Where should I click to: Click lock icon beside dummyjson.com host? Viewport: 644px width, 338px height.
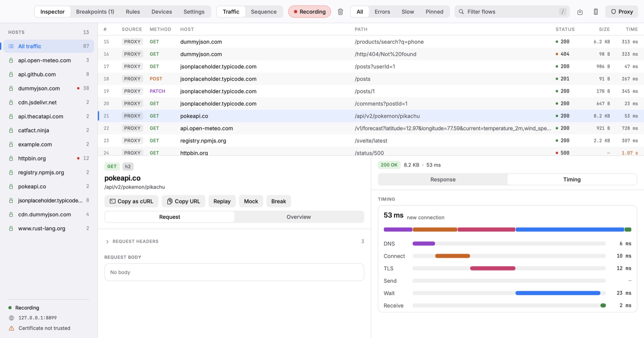pos(11,88)
